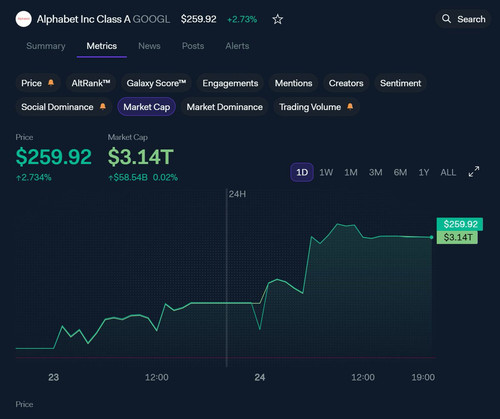Click the Social Dominance bell icon
Image resolution: width=500 pixels, height=419 pixels.
point(103,106)
